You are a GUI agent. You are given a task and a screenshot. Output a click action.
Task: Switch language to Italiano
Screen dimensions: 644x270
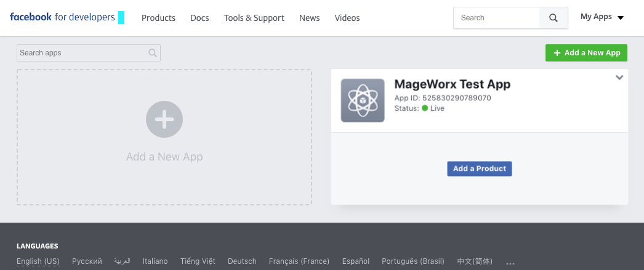(x=155, y=261)
